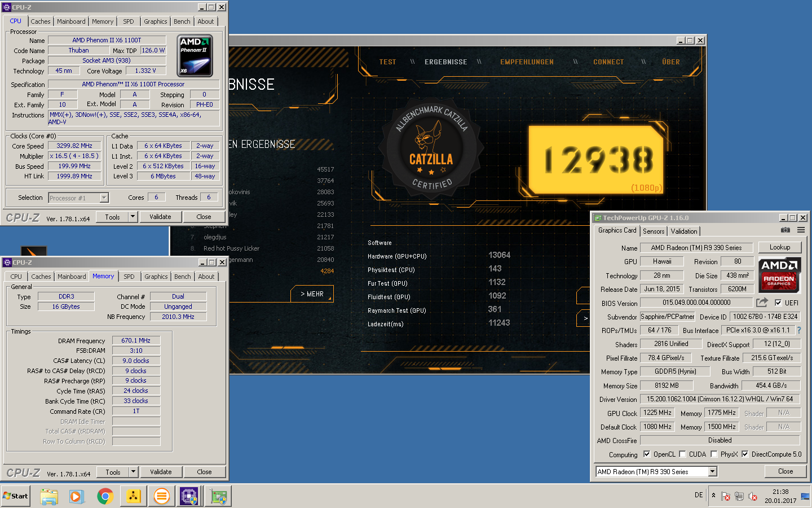Open the GPU-Z hamburger menu icon
Image resolution: width=812 pixels, height=508 pixels.
point(801,230)
